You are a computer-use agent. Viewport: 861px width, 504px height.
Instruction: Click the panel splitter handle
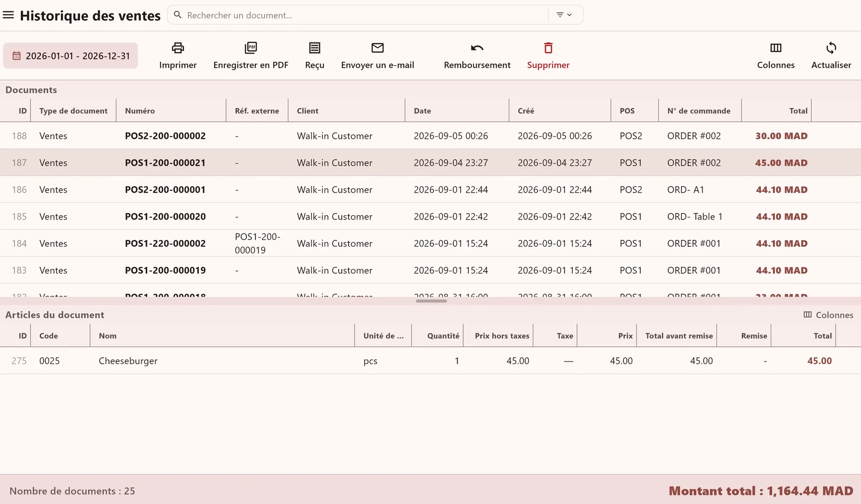(x=431, y=301)
